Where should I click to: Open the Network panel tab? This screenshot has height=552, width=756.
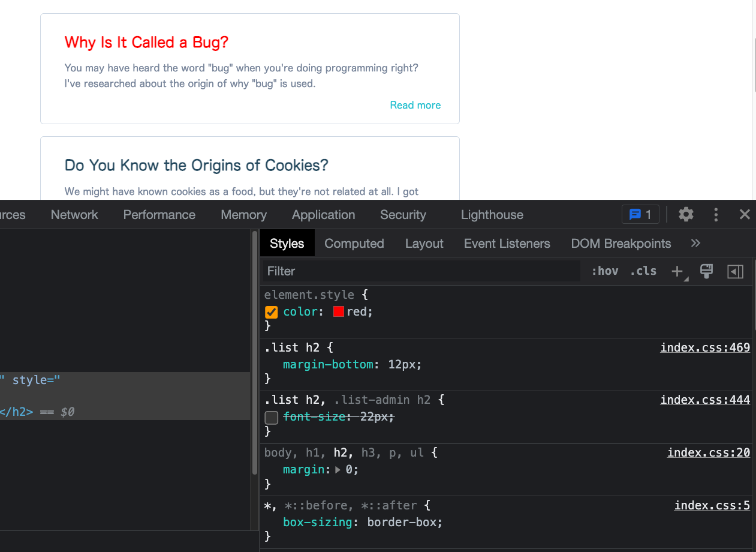74,215
